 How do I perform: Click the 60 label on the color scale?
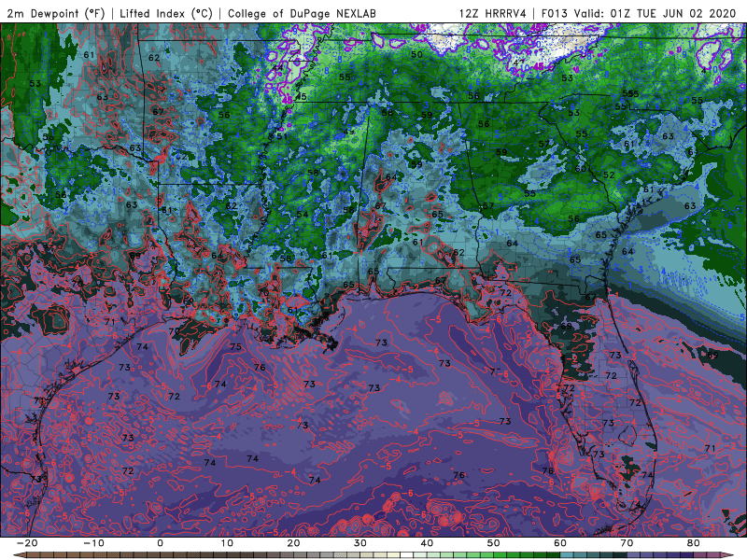pyautogui.click(x=560, y=543)
